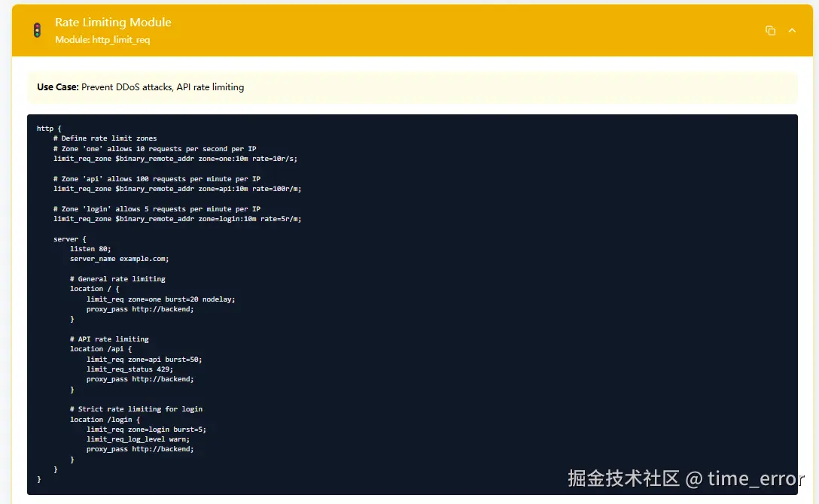
Task: Click the 'Module: http_limit_req' subtitle
Action: [x=102, y=40]
